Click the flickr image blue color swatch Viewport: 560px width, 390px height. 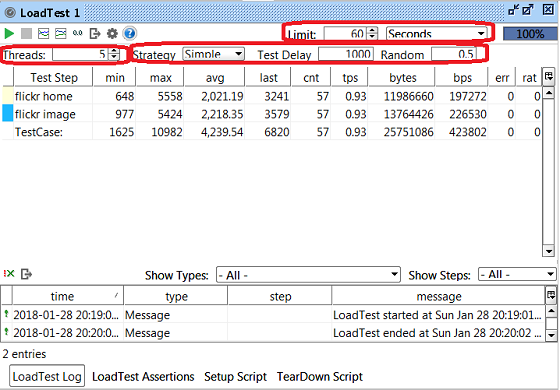pyautogui.click(x=8, y=113)
